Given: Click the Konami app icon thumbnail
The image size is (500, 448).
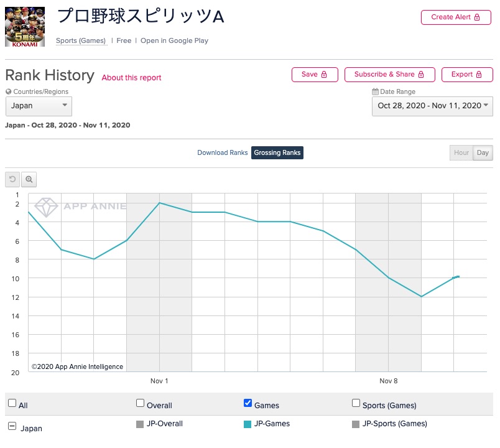Looking at the screenshot, I should 25,27.
